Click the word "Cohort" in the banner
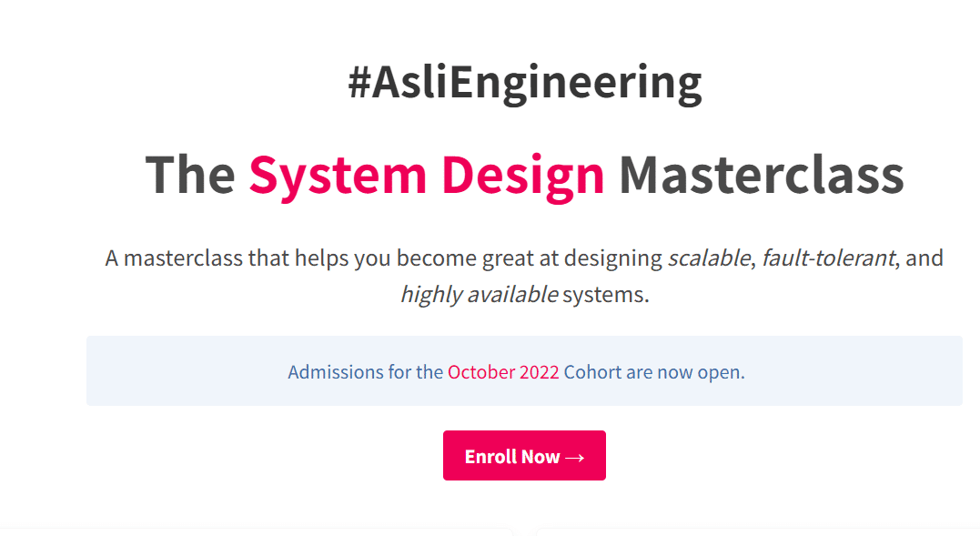Image resolution: width=980 pixels, height=536 pixels. point(592,372)
